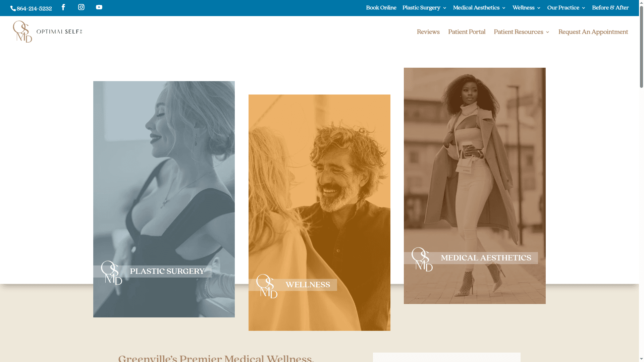Open the Instagram social icon
This screenshot has height=362, width=644.
(x=81, y=7)
